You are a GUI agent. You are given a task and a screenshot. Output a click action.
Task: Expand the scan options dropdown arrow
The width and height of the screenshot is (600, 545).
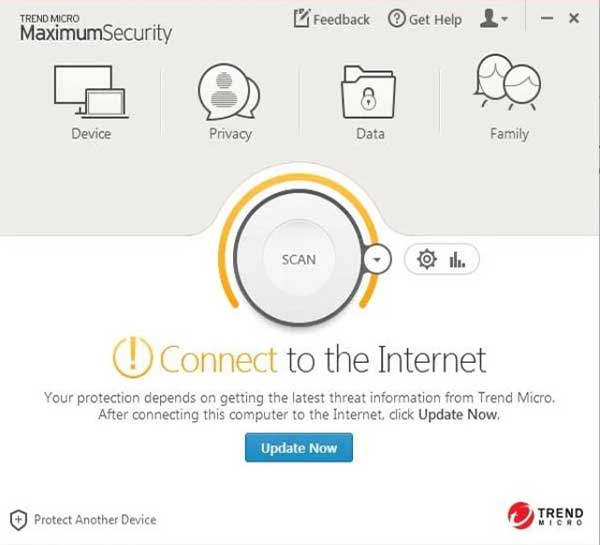tap(377, 259)
